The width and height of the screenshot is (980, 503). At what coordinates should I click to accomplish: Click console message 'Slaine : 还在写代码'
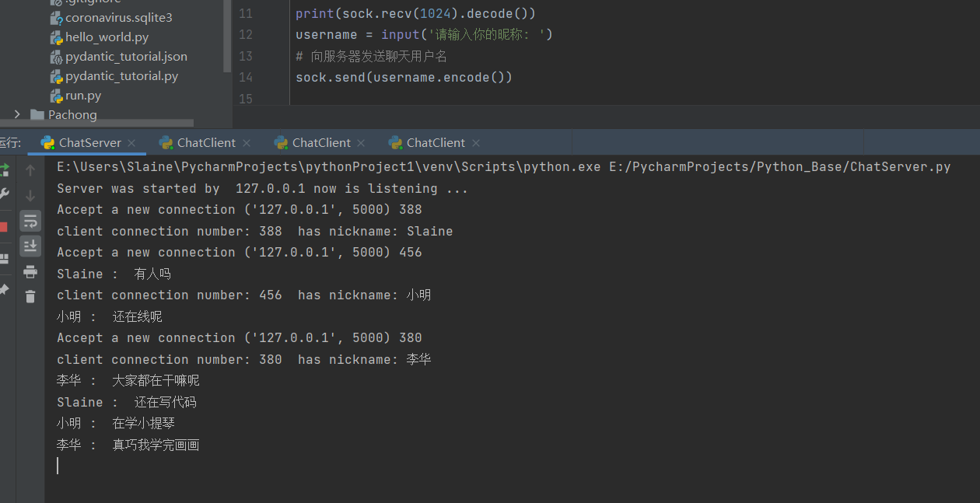pyautogui.click(x=127, y=402)
